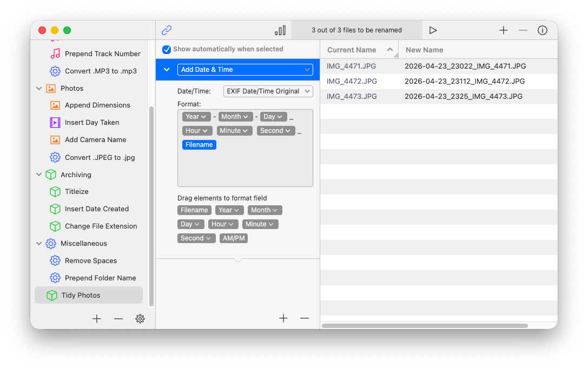Select the Tidy Photos renamelet

80,295
